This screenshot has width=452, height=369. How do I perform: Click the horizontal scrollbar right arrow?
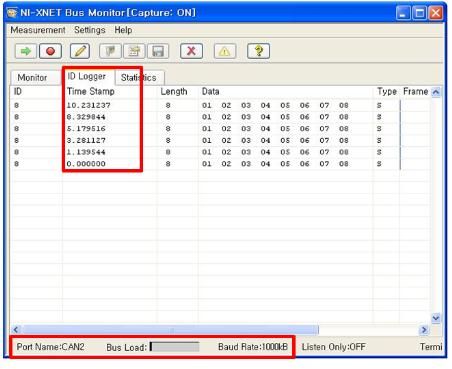pos(424,330)
